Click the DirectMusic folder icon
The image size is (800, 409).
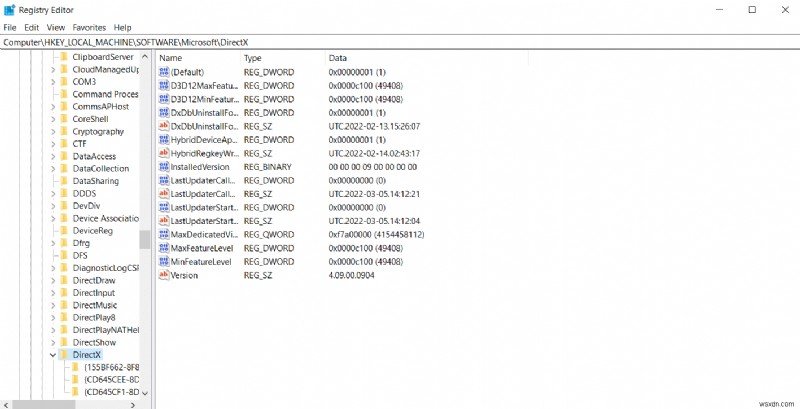point(64,305)
